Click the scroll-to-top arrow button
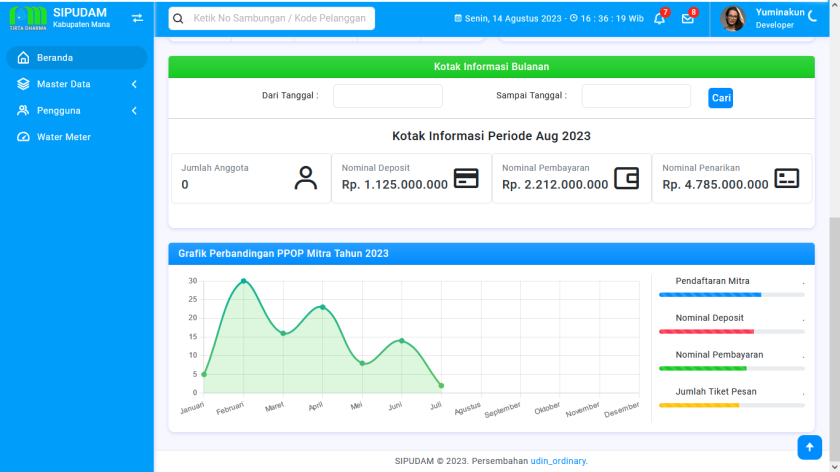The width and height of the screenshot is (840, 472). 809,447
